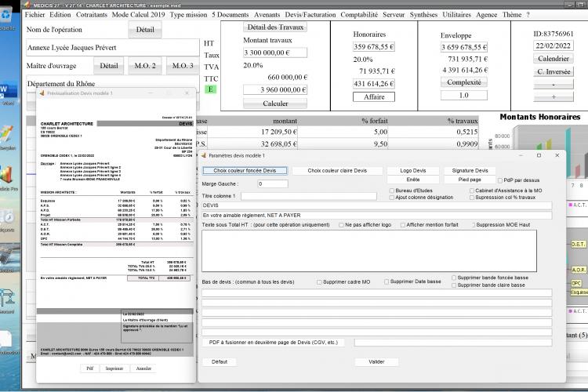Click the PDF à fusionner button
The image size is (588, 392).
pos(274,343)
